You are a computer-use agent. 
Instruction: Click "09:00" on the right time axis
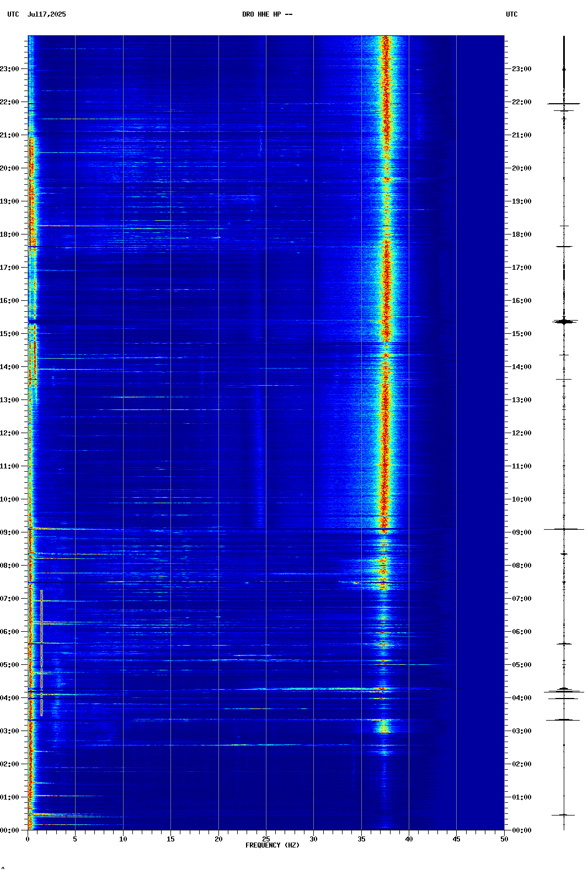522,532
